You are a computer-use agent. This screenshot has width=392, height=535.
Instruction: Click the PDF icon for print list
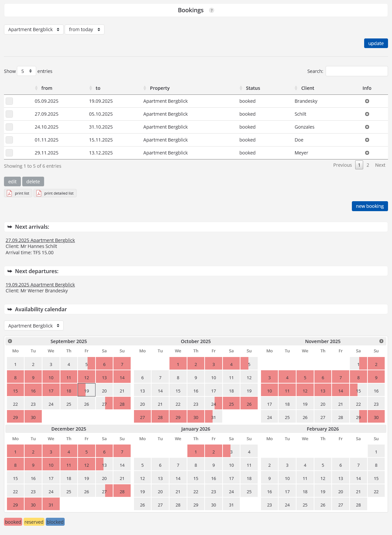[10, 193]
